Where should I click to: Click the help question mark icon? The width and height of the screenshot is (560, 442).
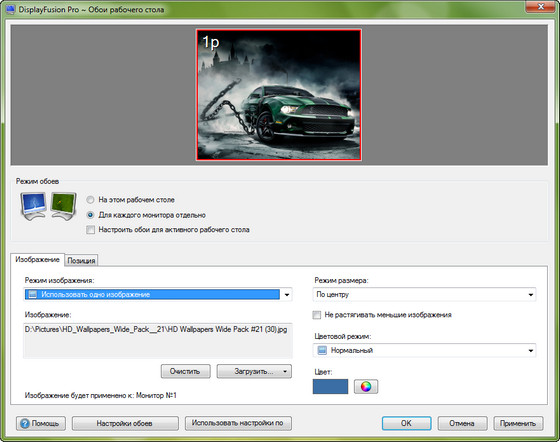(x=25, y=423)
